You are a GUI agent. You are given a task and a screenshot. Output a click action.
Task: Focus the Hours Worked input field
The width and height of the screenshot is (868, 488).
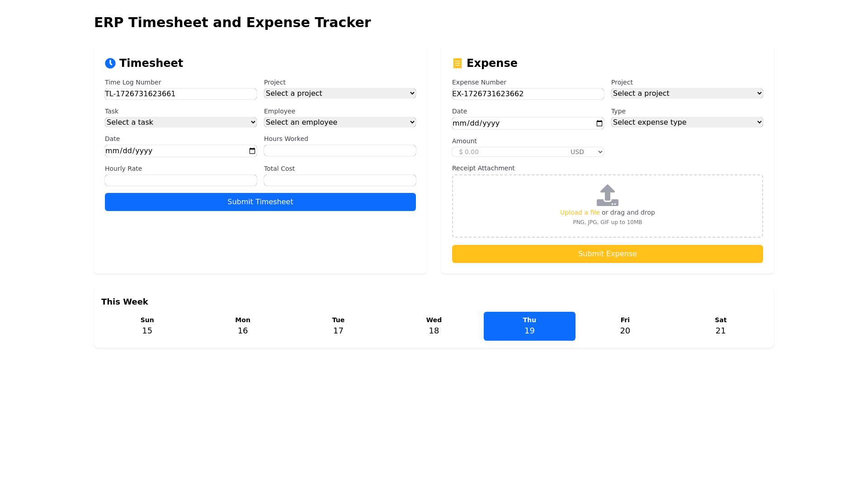pyautogui.click(x=340, y=150)
